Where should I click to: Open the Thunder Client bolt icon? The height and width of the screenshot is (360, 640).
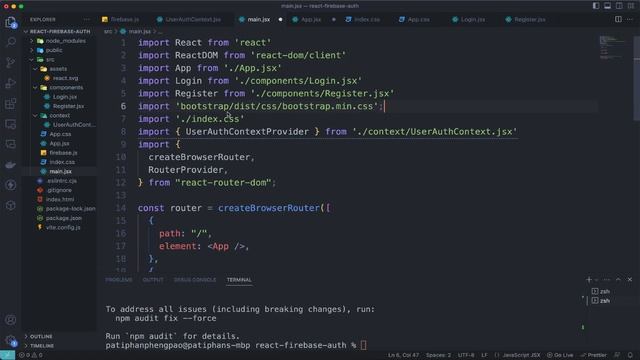tap(11, 185)
